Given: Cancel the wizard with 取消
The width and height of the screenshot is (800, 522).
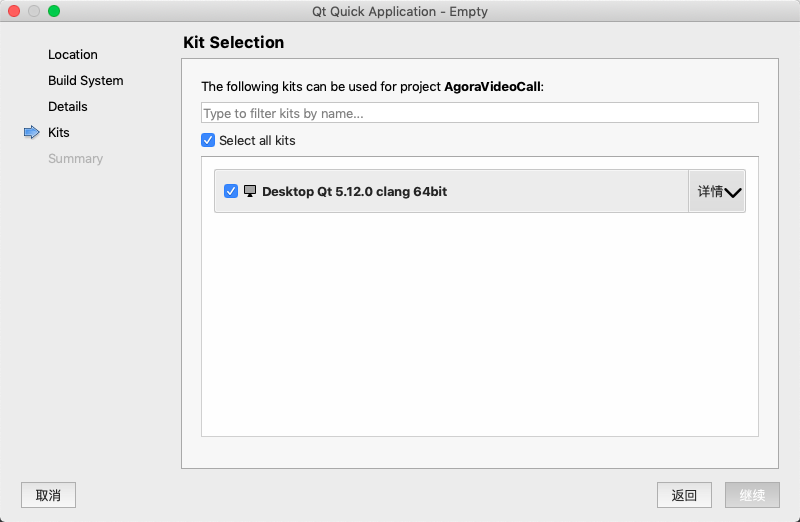Looking at the screenshot, I should click(x=48, y=495).
